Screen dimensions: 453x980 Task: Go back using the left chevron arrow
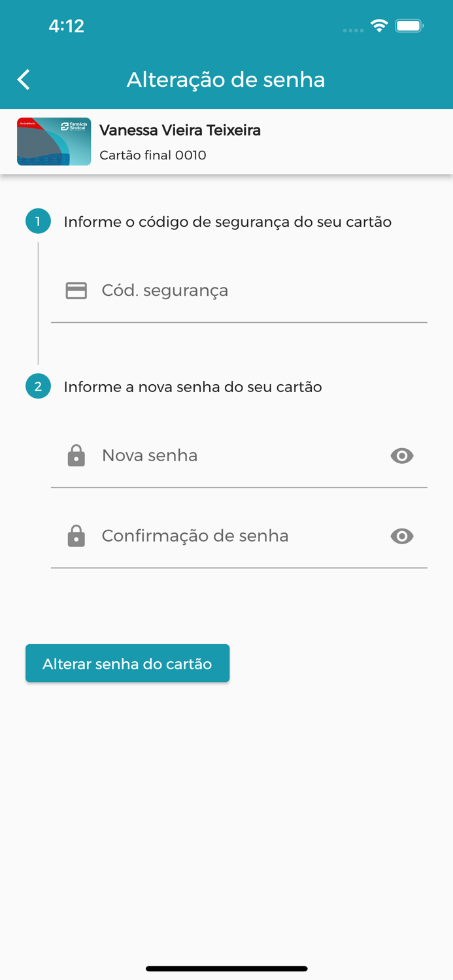point(23,79)
